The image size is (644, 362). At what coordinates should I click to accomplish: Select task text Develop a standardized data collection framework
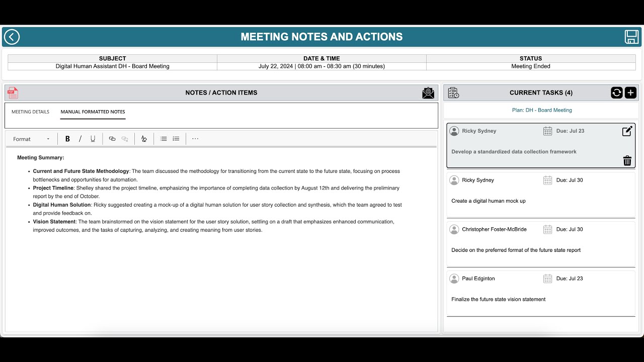point(514,151)
